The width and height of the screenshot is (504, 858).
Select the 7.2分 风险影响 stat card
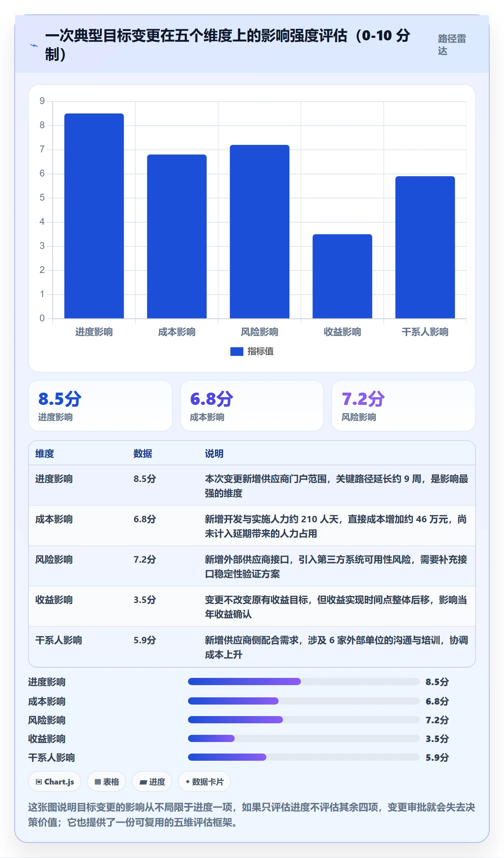[404, 406]
